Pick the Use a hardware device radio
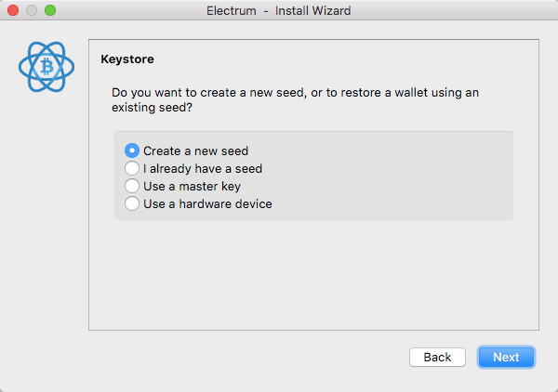Viewport: 558px width, 392px height. coord(132,203)
